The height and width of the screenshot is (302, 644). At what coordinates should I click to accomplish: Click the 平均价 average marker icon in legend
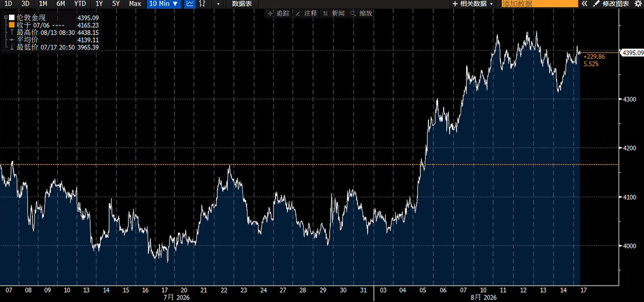point(12,40)
